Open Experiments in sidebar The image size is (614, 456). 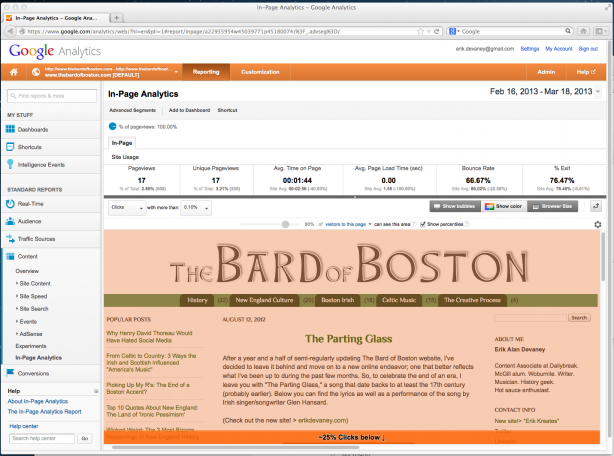coord(31,346)
